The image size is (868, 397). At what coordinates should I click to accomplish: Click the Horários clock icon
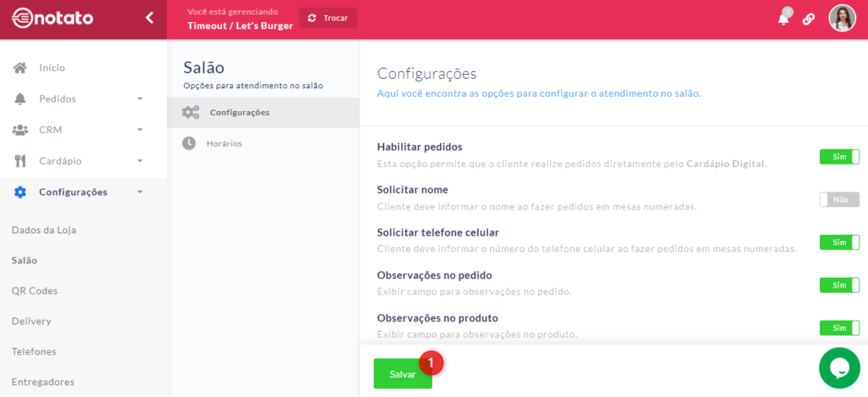pyautogui.click(x=190, y=143)
